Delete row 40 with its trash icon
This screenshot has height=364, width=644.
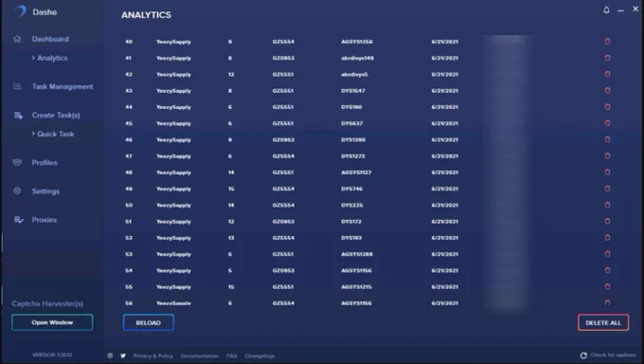[x=607, y=41]
